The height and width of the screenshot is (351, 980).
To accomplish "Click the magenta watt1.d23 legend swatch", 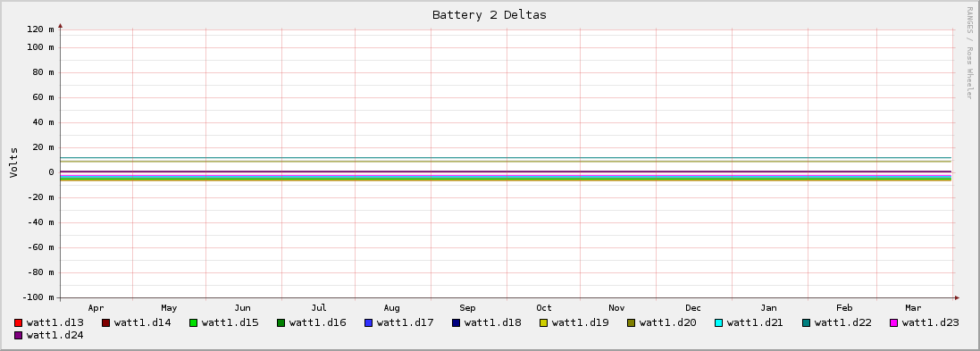I will [893, 323].
